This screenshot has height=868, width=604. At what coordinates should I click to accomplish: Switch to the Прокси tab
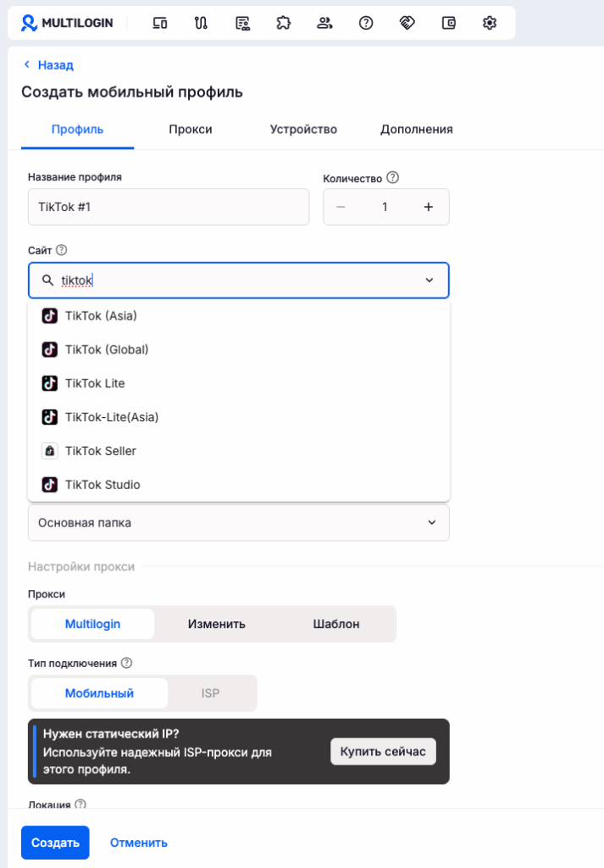191,129
